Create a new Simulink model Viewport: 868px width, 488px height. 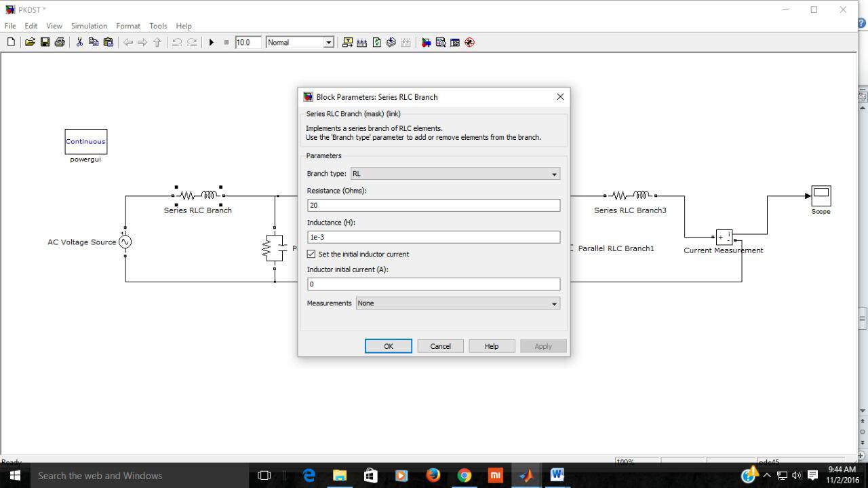click(x=11, y=42)
